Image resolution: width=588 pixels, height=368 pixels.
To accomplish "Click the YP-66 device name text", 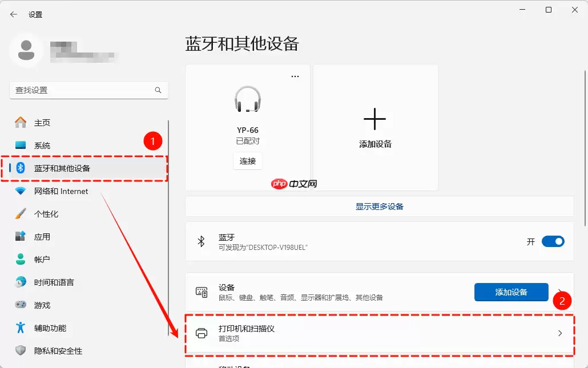I will (x=248, y=130).
